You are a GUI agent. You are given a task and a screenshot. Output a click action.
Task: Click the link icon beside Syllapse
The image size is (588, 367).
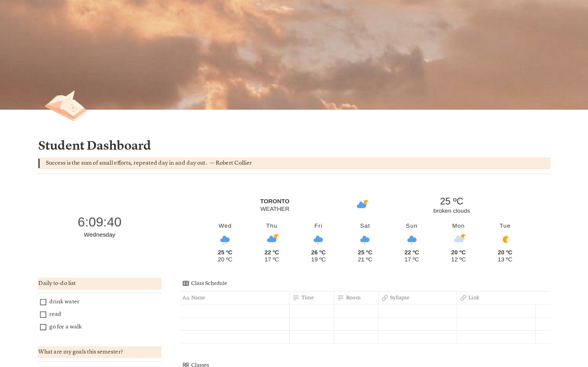click(385, 298)
